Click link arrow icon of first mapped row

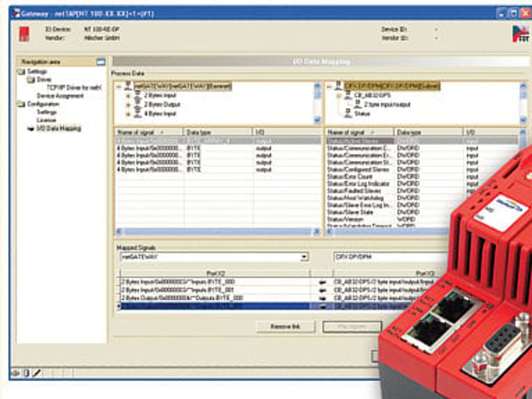coord(322,282)
